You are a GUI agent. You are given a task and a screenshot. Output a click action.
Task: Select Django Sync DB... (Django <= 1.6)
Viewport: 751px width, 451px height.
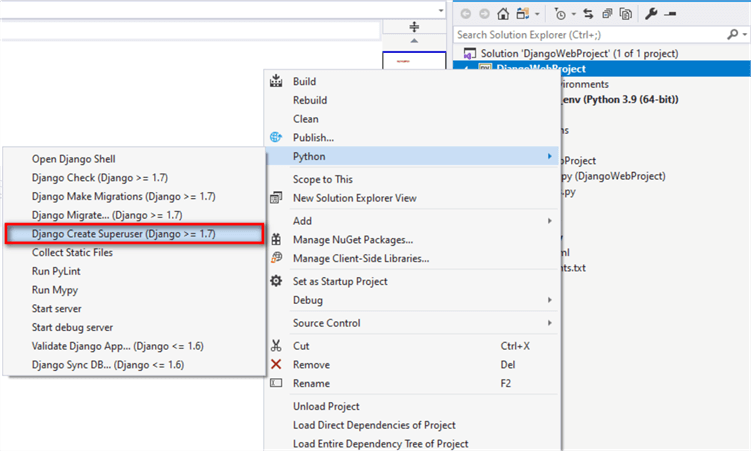coord(108,364)
